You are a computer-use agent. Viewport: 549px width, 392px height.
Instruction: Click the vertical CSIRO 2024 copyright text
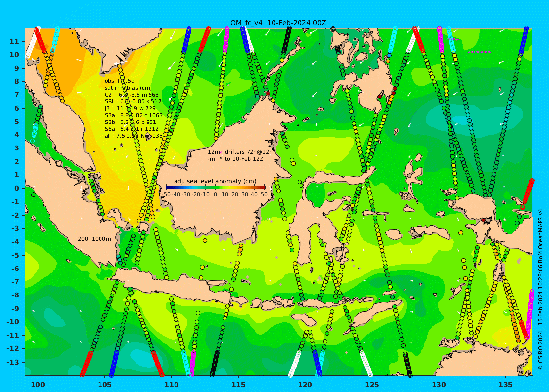click(x=540, y=289)
